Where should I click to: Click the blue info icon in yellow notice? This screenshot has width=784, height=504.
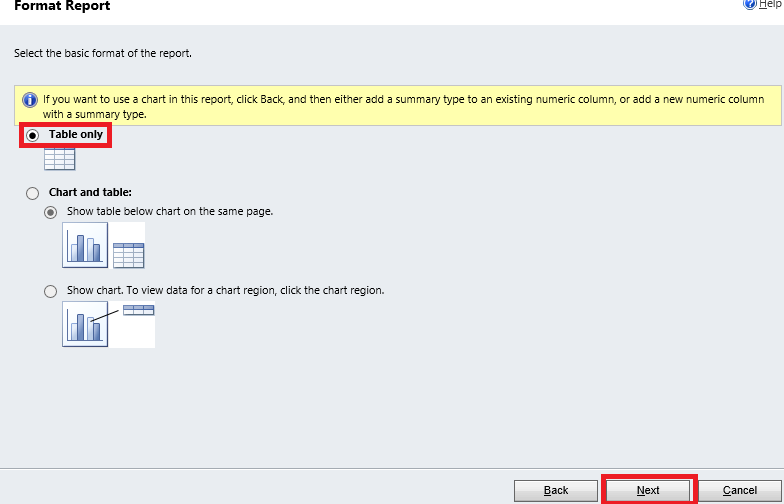[30, 100]
